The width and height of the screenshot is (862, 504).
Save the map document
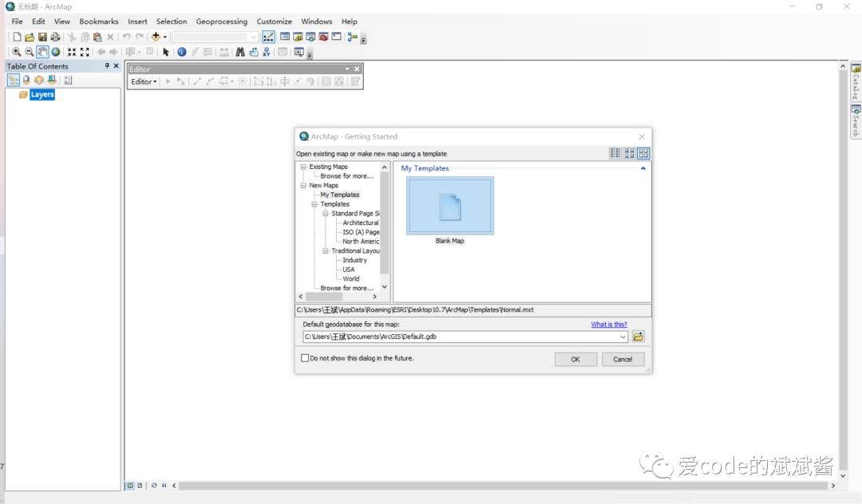[x=42, y=37]
